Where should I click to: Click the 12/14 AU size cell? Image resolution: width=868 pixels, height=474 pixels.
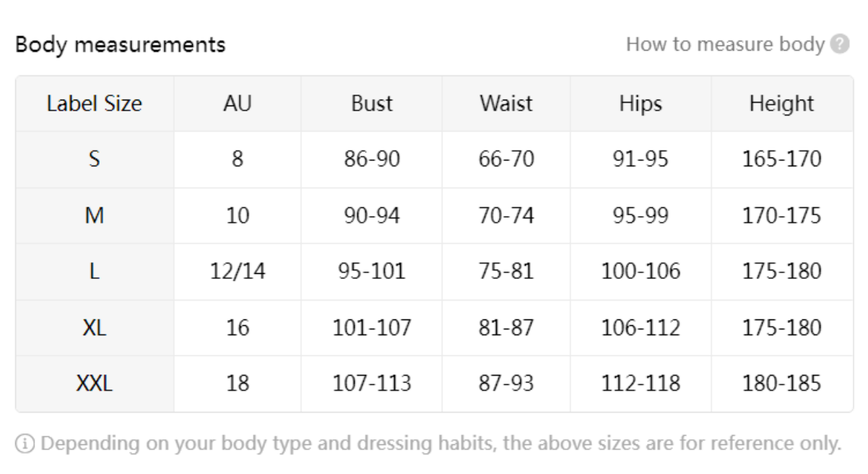238,272
